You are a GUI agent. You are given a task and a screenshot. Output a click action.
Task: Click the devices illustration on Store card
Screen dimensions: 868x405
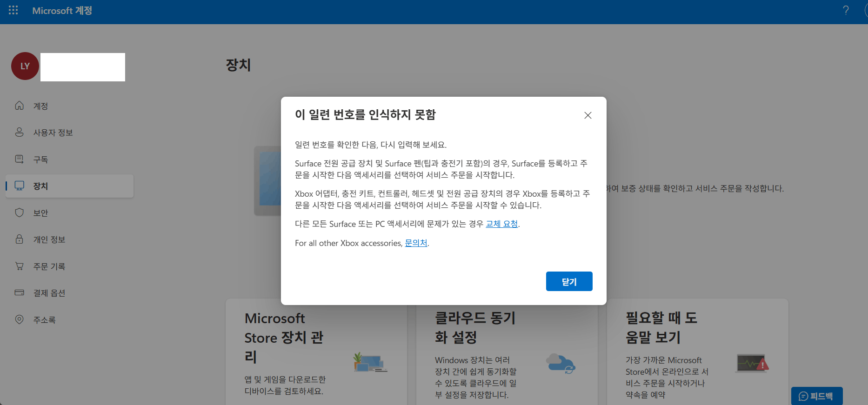370,363
